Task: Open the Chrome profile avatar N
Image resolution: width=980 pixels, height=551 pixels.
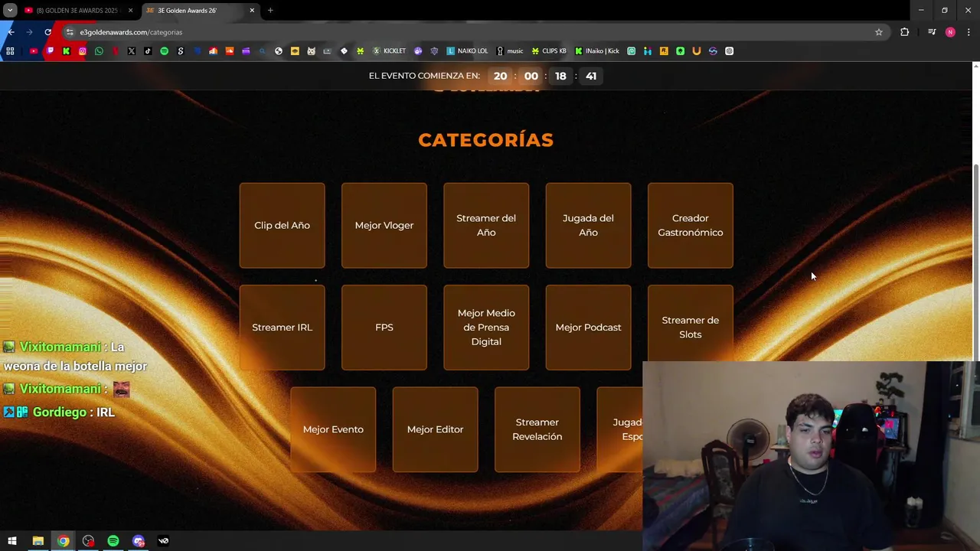Action: coord(950,32)
